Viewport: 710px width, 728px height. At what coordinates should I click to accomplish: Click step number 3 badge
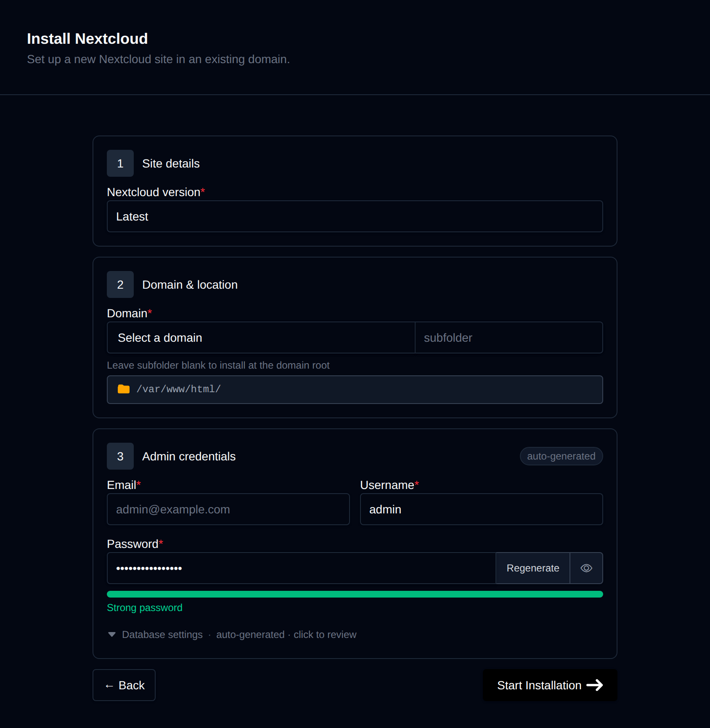[120, 456]
